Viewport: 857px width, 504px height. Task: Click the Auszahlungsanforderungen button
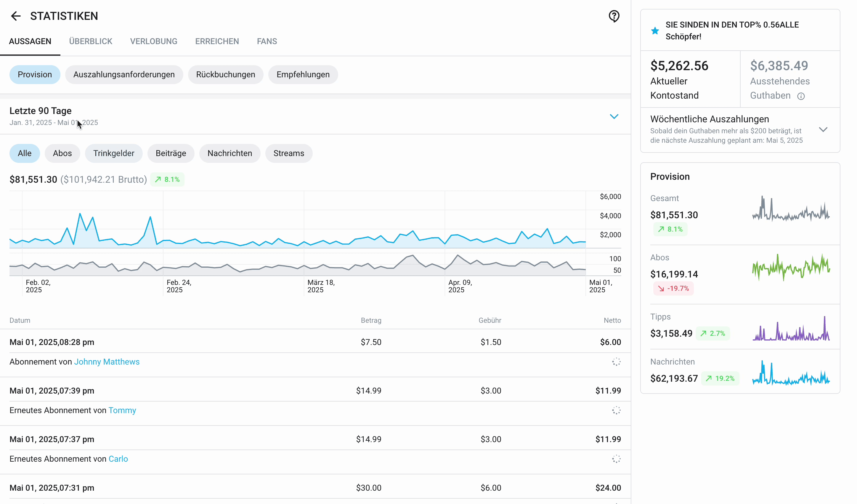[124, 75]
